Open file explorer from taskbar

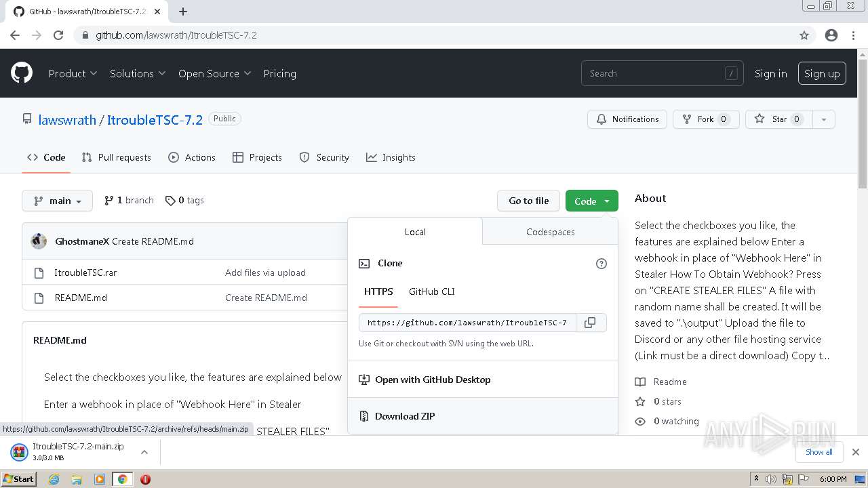coord(77,479)
